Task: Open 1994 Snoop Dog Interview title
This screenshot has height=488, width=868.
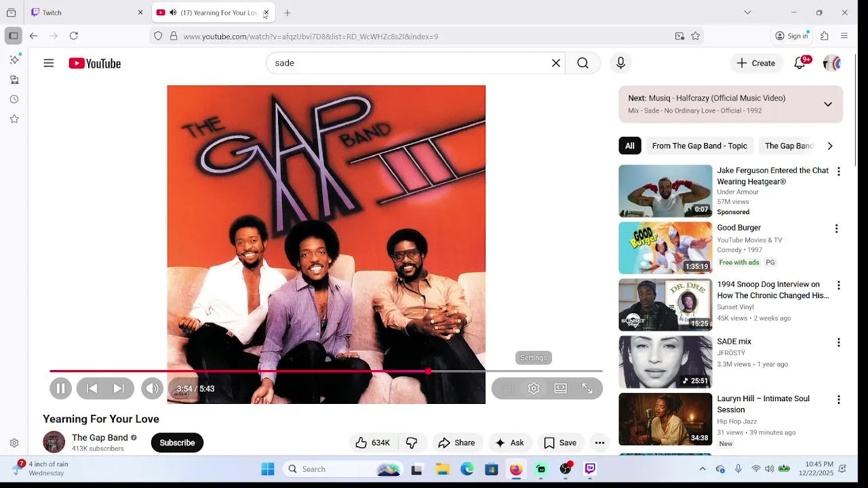Action: click(x=773, y=290)
